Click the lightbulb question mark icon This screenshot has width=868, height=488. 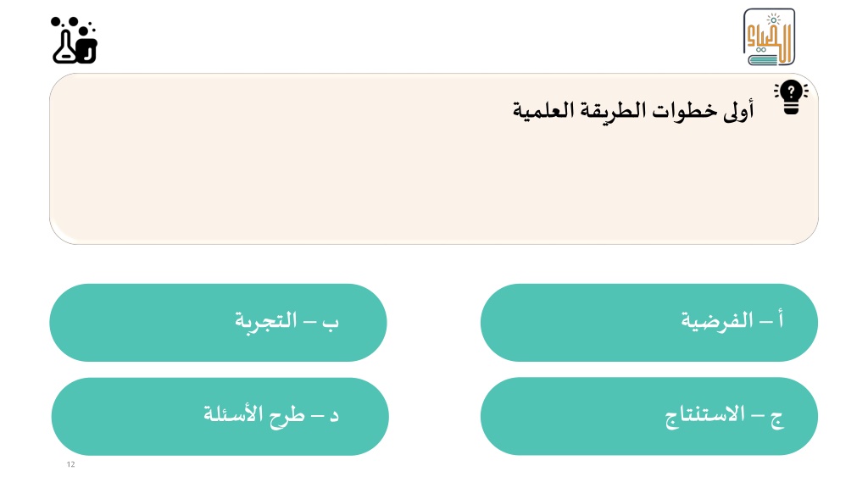click(x=791, y=97)
